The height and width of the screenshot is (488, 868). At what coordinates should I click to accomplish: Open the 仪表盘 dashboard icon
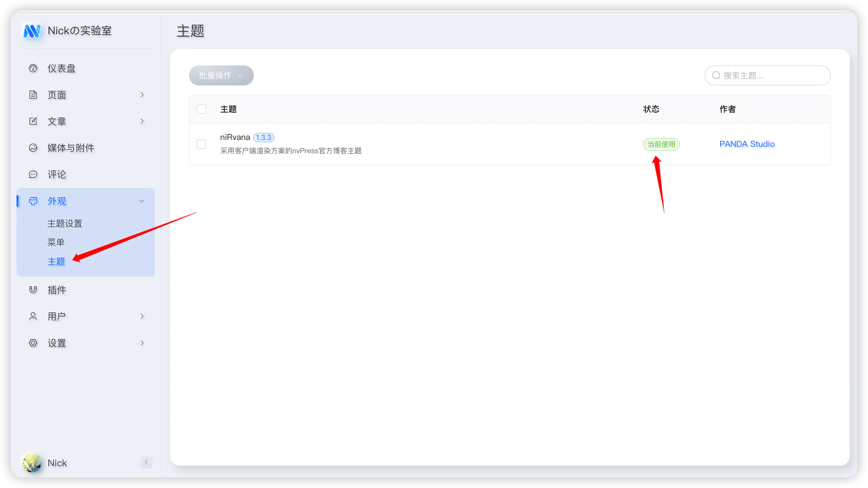click(33, 68)
